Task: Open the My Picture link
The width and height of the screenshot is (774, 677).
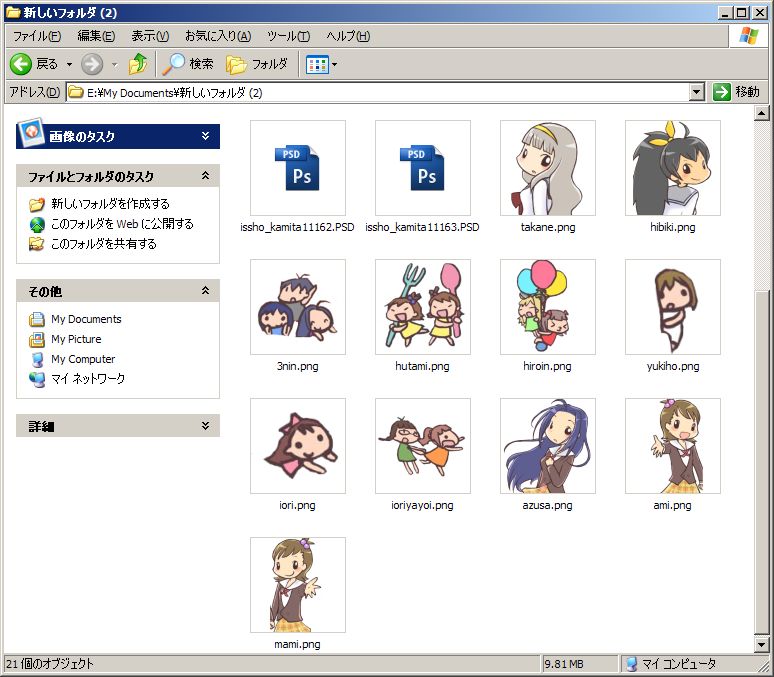Action: coord(76,339)
